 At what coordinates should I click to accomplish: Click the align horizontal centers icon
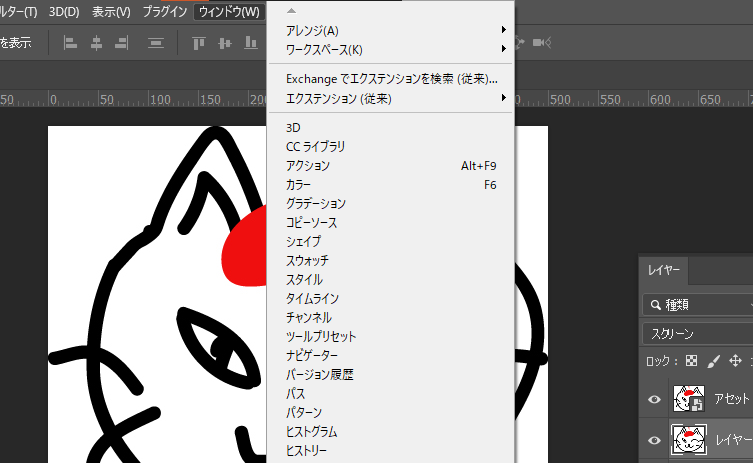97,43
